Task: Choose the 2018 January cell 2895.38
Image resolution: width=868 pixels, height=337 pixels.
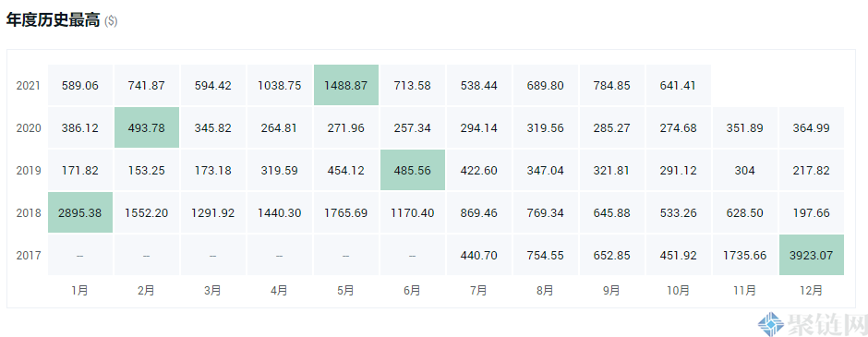Action: [x=80, y=213]
